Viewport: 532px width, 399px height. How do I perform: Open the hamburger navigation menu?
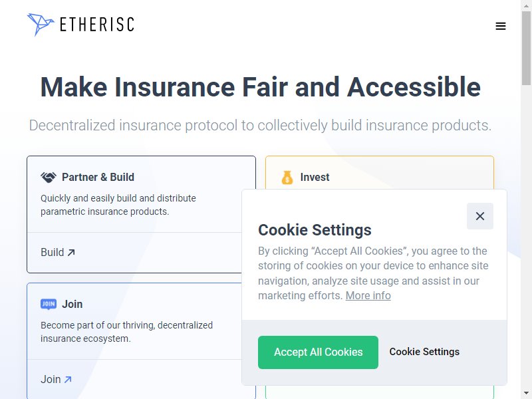coord(501,26)
